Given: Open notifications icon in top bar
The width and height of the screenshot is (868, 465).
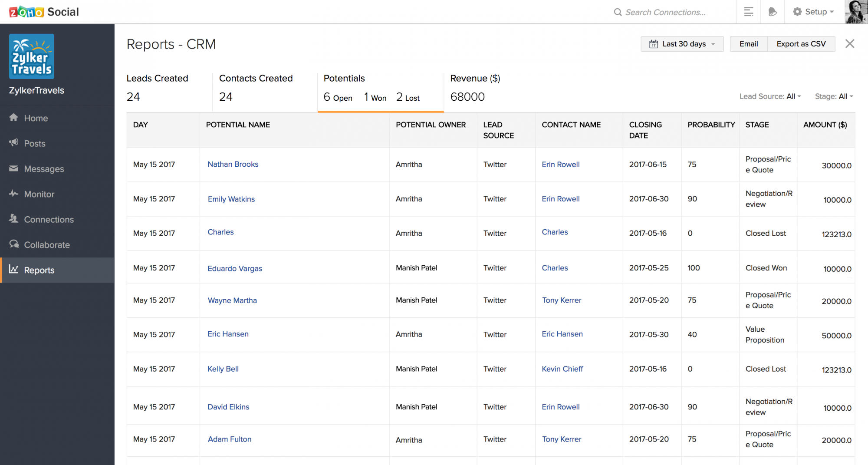Looking at the screenshot, I should coord(772,12).
